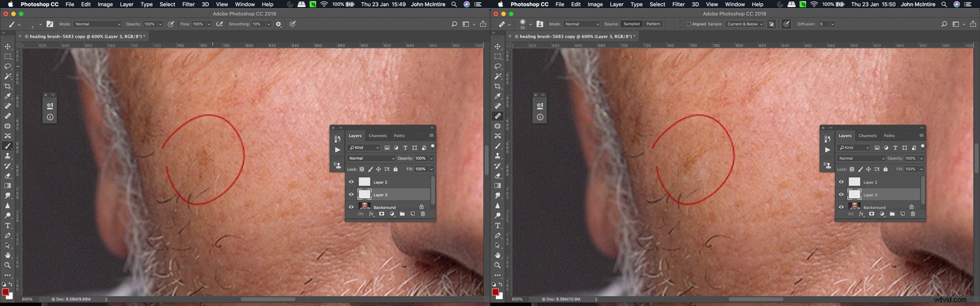Screen dimensions: 980x306
Task: Hide Layer 2 in right Layers panel
Action: pyautogui.click(x=841, y=182)
